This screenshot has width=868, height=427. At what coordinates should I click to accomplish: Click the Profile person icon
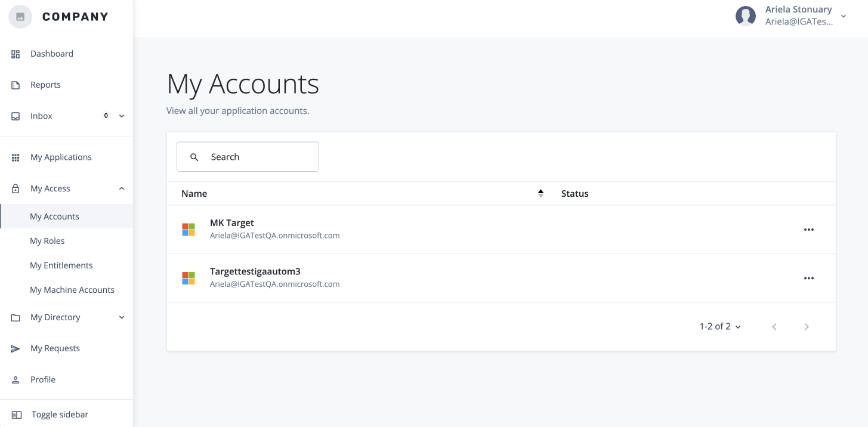point(15,379)
